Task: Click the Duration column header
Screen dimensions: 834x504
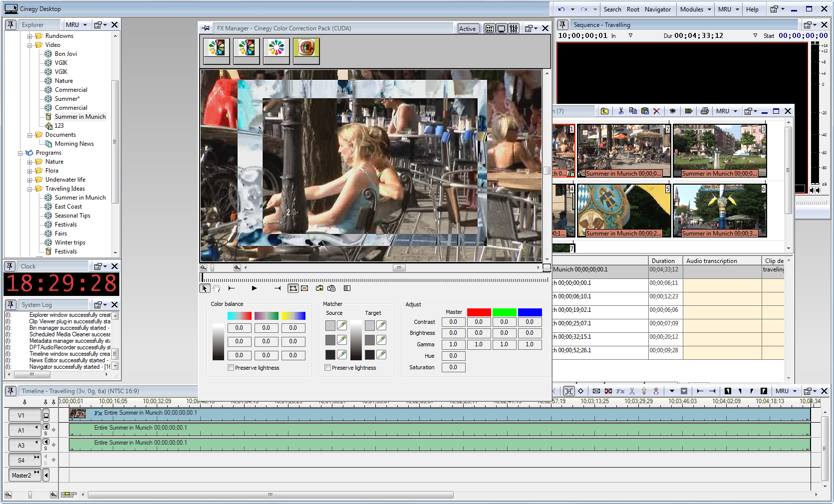Action: pyautogui.click(x=666, y=261)
